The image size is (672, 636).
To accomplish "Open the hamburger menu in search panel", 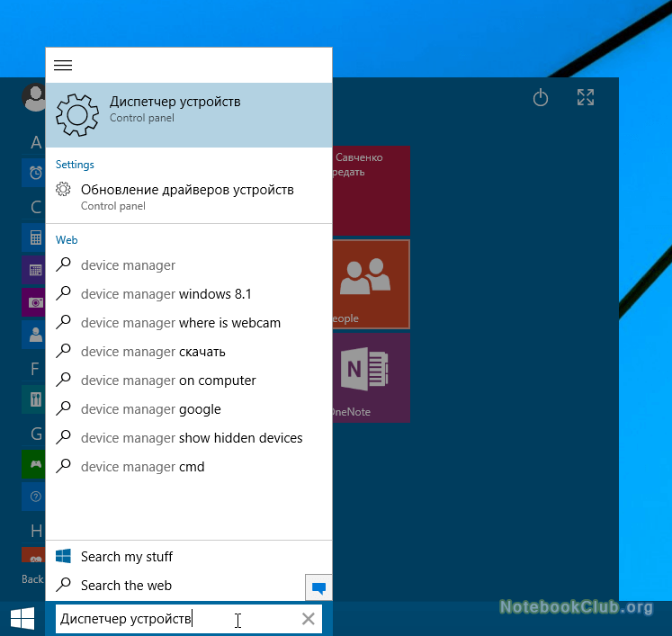I will click(x=63, y=65).
